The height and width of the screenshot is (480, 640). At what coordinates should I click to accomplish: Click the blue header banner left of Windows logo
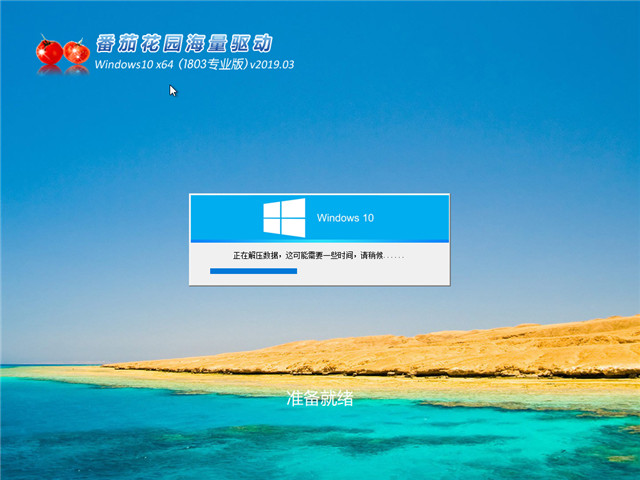[x=225, y=217]
